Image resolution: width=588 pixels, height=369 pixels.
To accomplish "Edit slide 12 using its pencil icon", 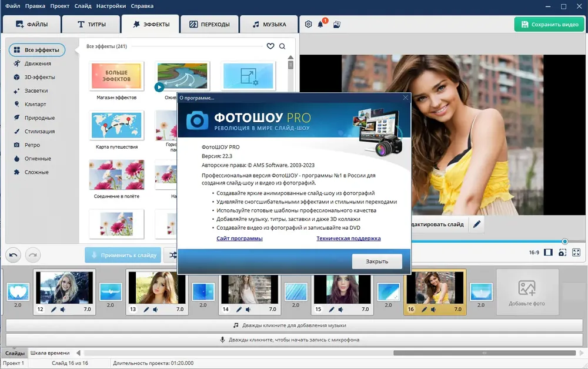I will click(54, 310).
